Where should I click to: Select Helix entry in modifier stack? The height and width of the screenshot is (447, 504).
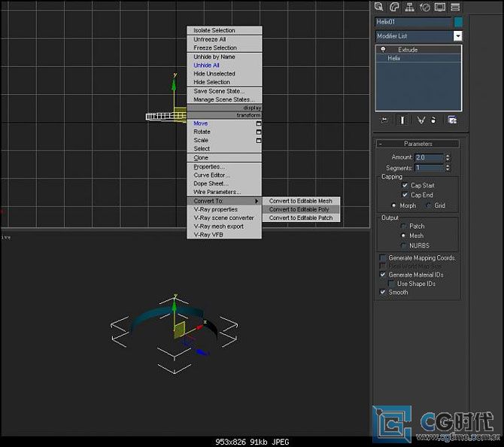click(418, 58)
